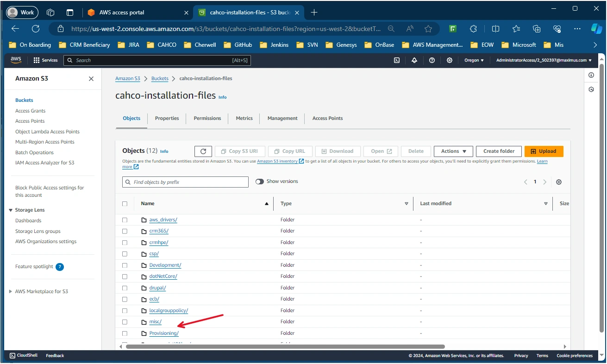Sort by Last modified column arrow
The height and width of the screenshot is (364, 607).
546,204
